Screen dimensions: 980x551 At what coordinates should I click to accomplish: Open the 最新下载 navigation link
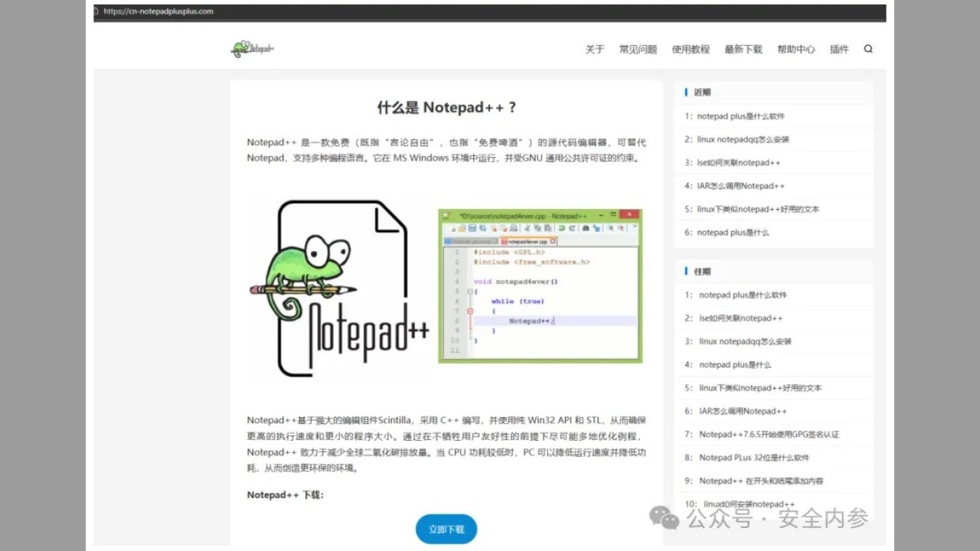(743, 49)
